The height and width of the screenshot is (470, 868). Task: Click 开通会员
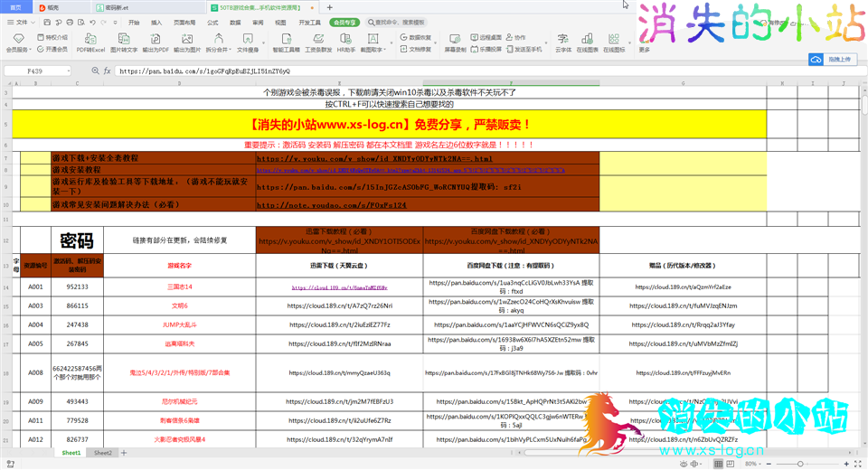click(x=52, y=50)
